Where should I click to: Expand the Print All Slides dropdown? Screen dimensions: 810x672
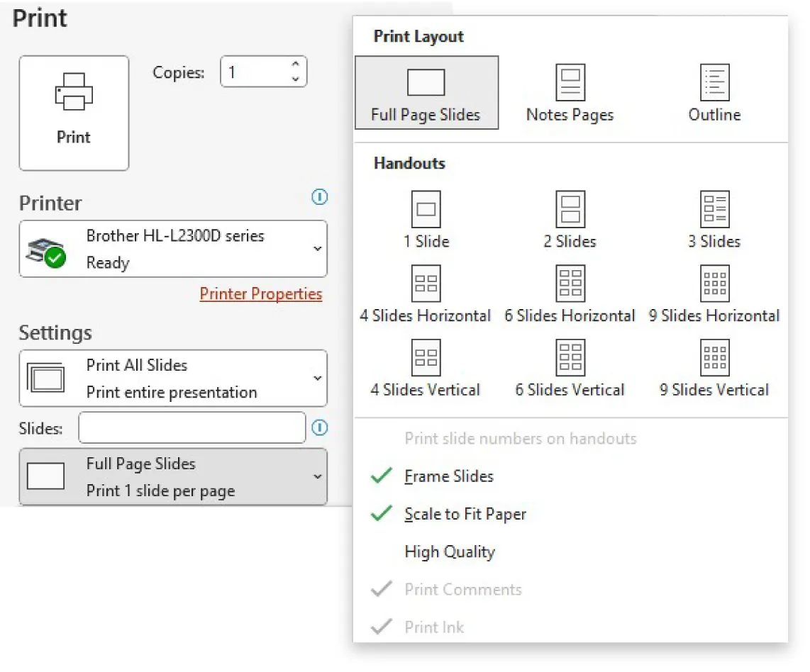tap(317, 378)
